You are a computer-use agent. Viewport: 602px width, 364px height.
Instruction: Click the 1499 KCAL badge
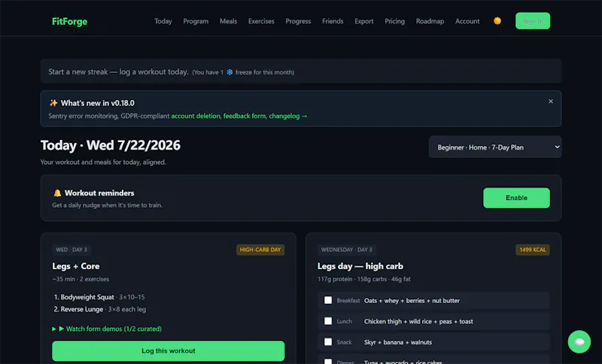click(x=533, y=250)
